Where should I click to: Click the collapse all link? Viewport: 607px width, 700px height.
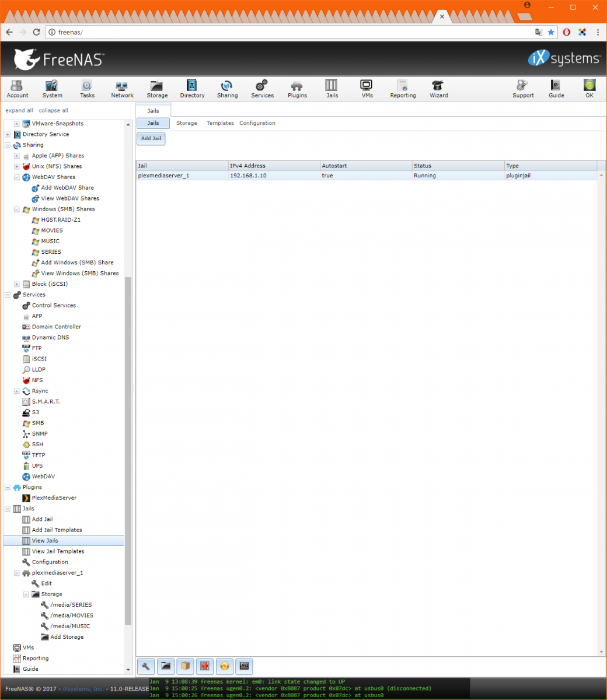[x=53, y=110]
